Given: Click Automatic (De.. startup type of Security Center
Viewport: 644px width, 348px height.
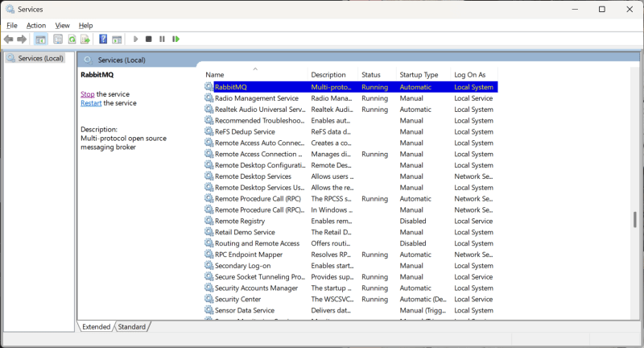Looking at the screenshot, I should pyautogui.click(x=423, y=299).
